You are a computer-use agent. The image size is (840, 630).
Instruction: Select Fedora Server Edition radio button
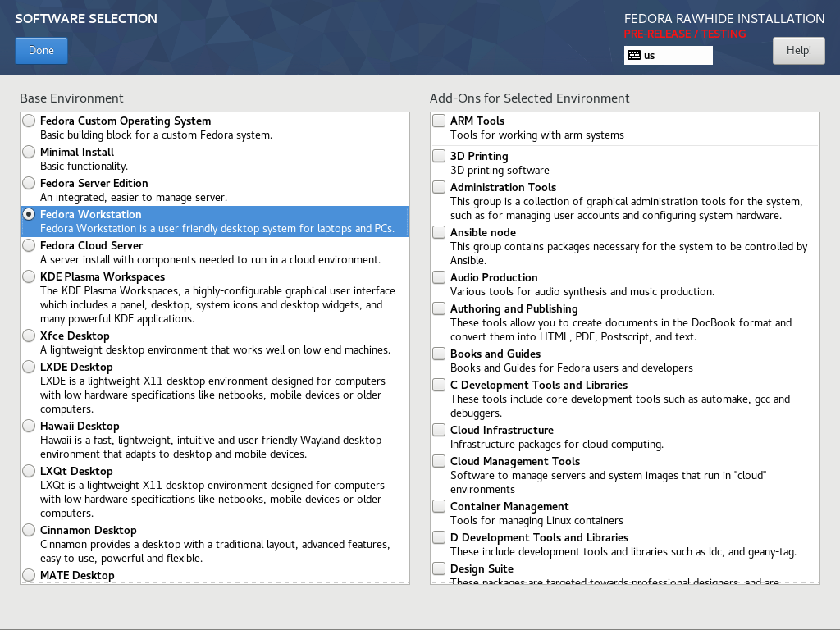(29, 183)
